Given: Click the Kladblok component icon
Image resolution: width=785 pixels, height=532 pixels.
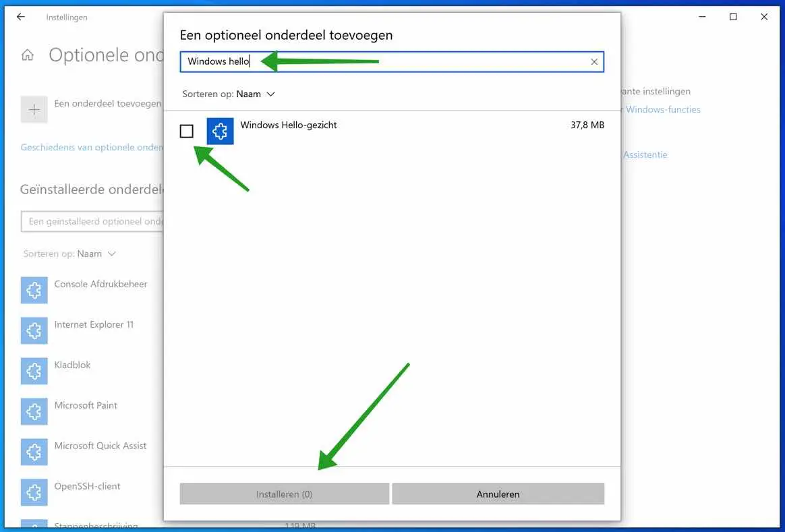Looking at the screenshot, I should coord(34,371).
